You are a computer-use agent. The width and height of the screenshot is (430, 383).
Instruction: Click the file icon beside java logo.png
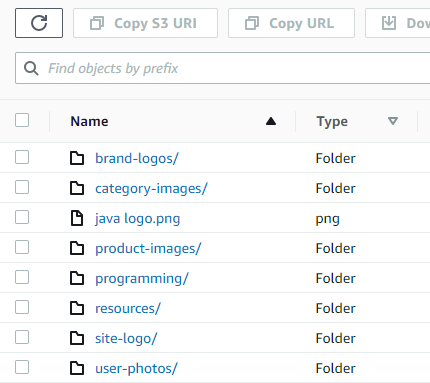coord(77,218)
